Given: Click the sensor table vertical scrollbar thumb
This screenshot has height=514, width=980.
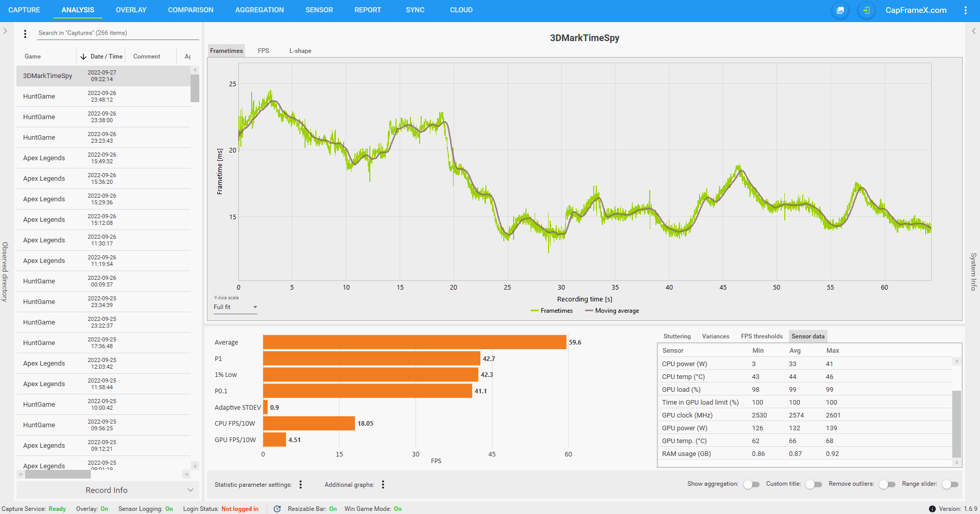Looking at the screenshot, I should [x=956, y=424].
